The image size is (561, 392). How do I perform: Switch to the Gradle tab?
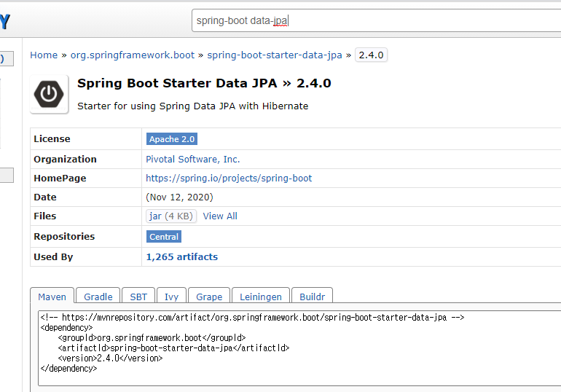98,297
